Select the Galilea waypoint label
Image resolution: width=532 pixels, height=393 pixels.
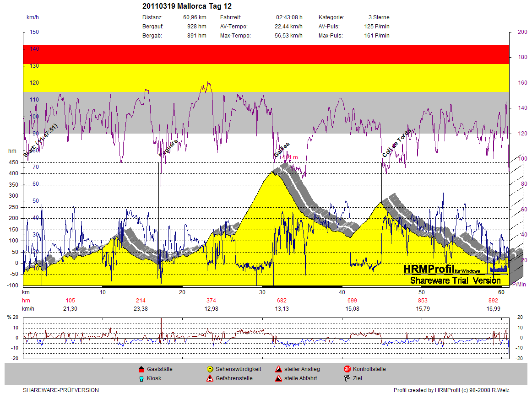(x=282, y=150)
